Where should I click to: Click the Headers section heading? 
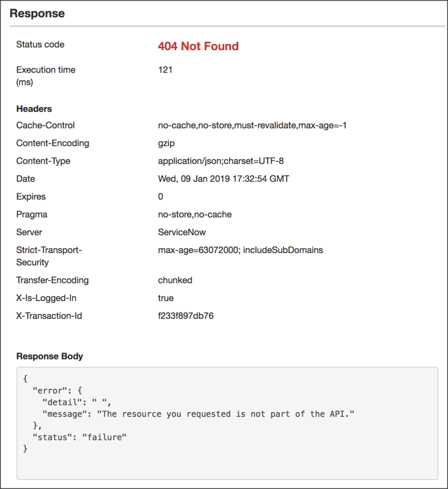(34, 108)
